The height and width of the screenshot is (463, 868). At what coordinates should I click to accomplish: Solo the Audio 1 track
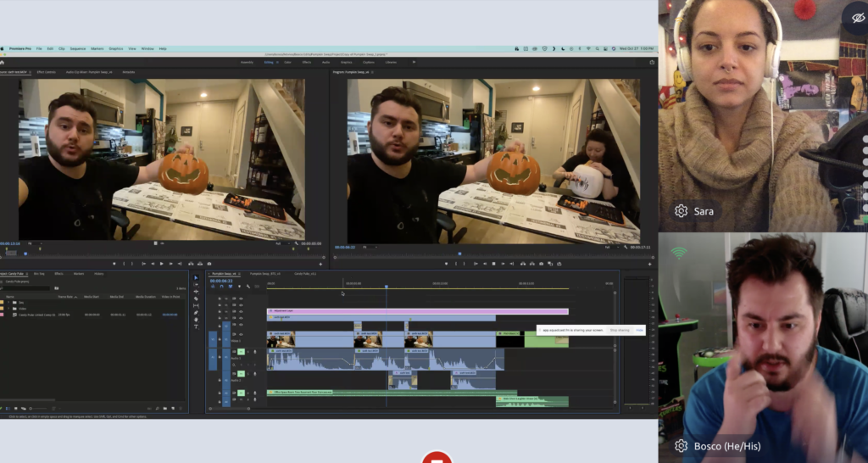click(x=248, y=352)
